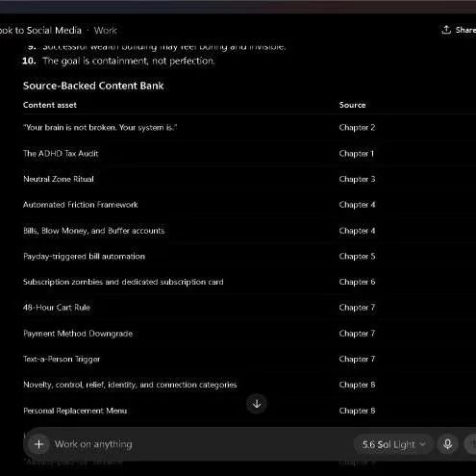
Task: Click the conversation title to Social Media
Action: coord(40,31)
